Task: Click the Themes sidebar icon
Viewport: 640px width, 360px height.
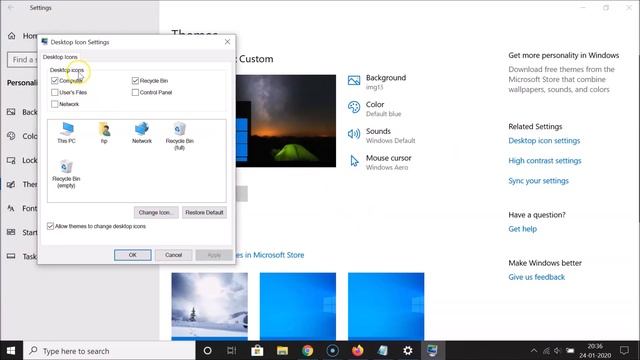Action: 11,184
